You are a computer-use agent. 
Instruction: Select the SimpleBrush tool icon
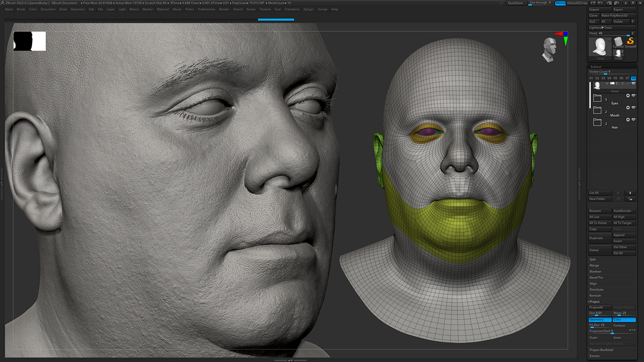(x=631, y=41)
